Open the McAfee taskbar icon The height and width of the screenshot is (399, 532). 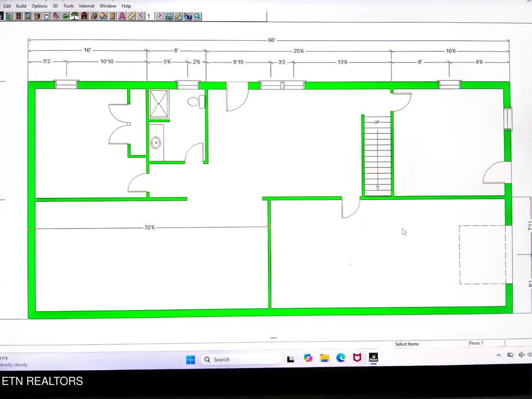pos(357,358)
